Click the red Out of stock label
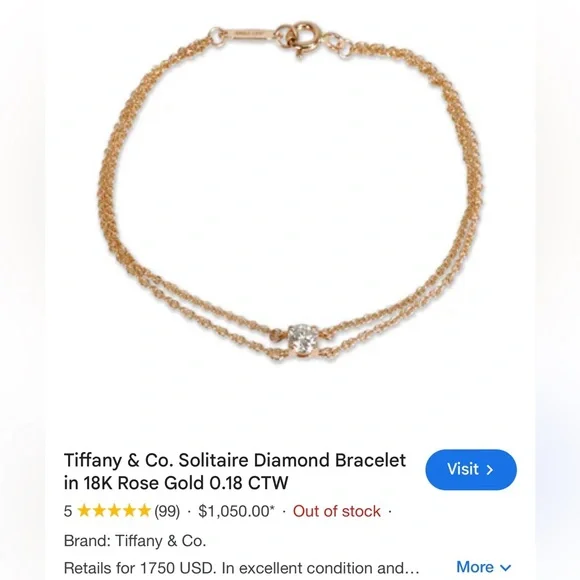The image size is (580, 580). tap(337, 511)
